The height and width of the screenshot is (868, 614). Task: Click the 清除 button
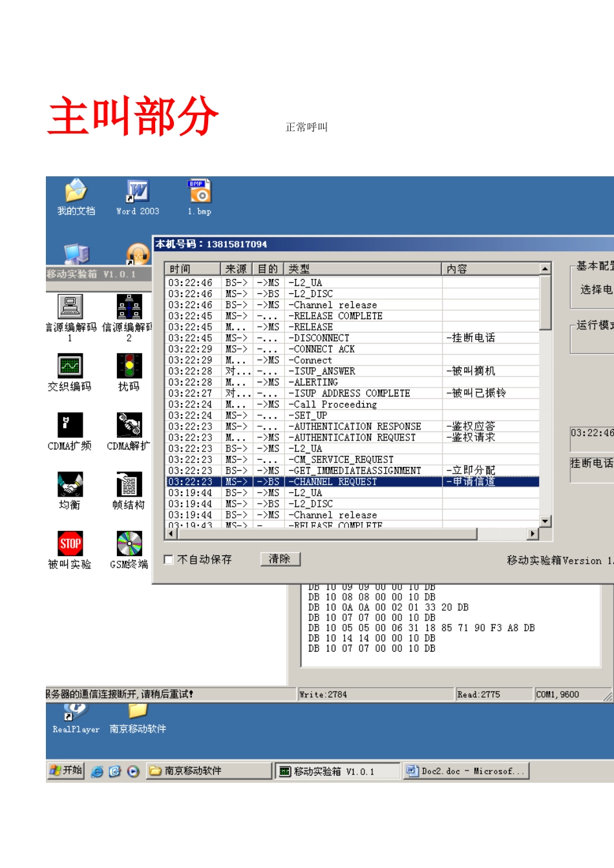(x=280, y=559)
